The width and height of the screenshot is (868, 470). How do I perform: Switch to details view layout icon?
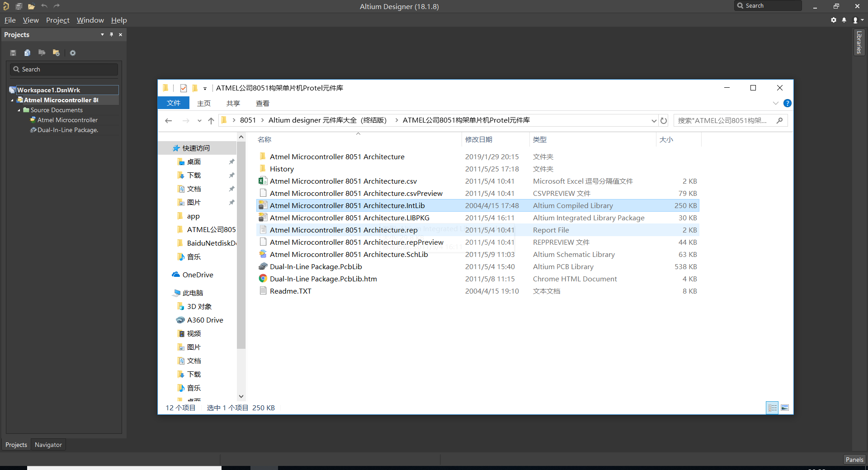(773, 408)
